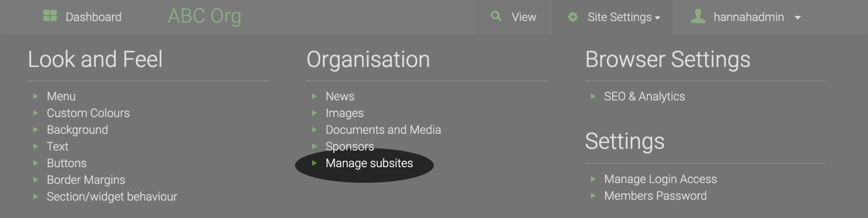Open the Dashboard link

pyautogui.click(x=93, y=17)
